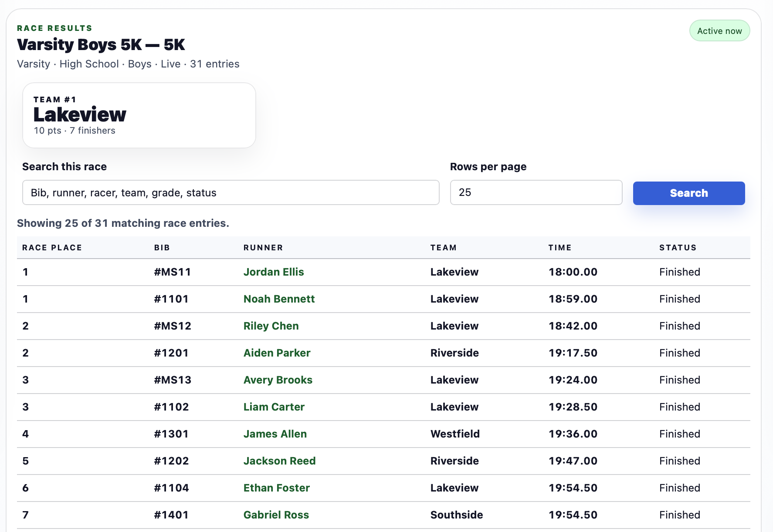The height and width of the screenshot is (532, 773).
Task: Focus the Search this race input field
Action: coord(231,192)
